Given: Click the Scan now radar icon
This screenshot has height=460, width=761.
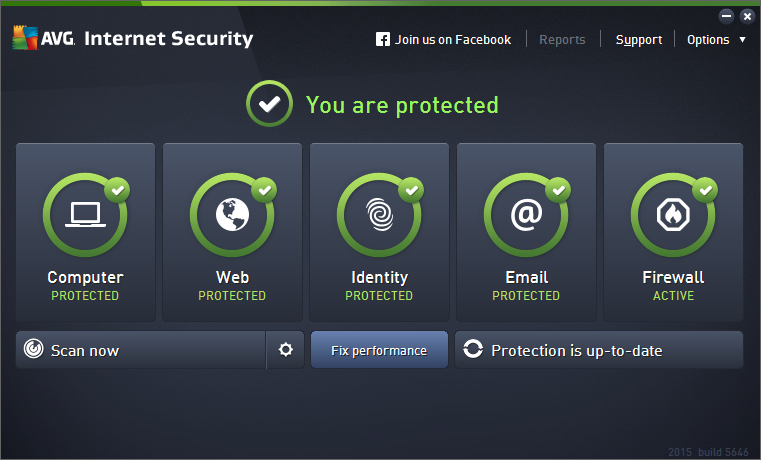Looking at the screenshot, I should tap(34, 350).
